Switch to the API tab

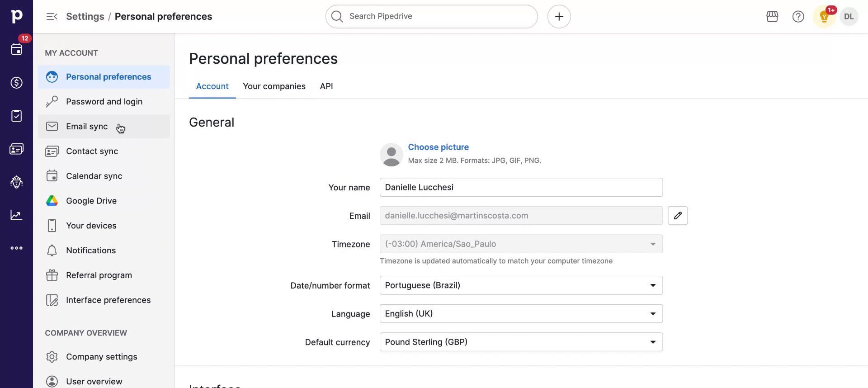pos(326,86)
